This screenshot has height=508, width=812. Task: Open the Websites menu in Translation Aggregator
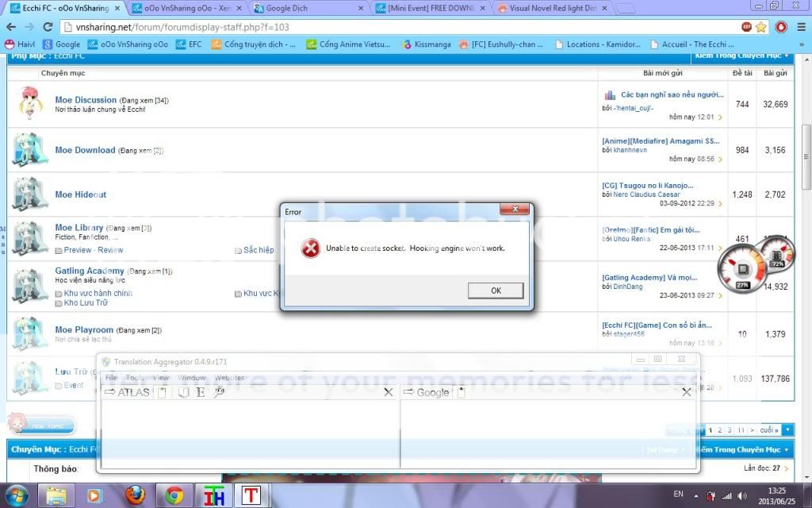click(230, 378)
